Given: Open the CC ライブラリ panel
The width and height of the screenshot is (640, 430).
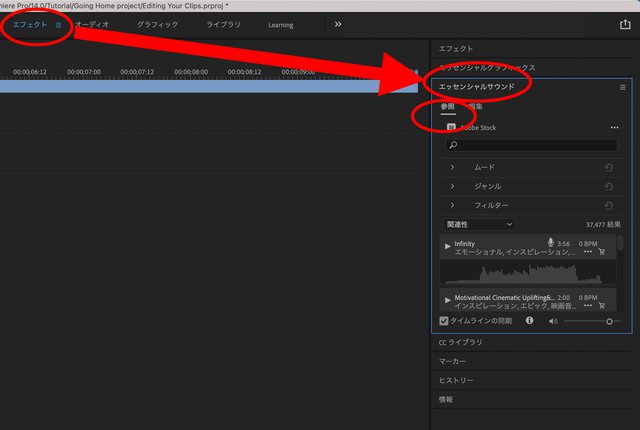Looking at the screenshot, I should (x=460, y=342).
